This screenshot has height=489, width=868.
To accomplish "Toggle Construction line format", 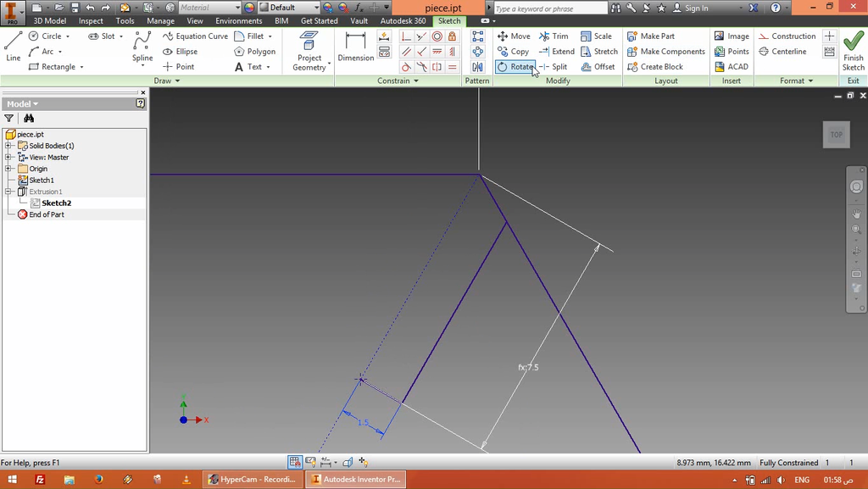I will [x=787, y=36].
